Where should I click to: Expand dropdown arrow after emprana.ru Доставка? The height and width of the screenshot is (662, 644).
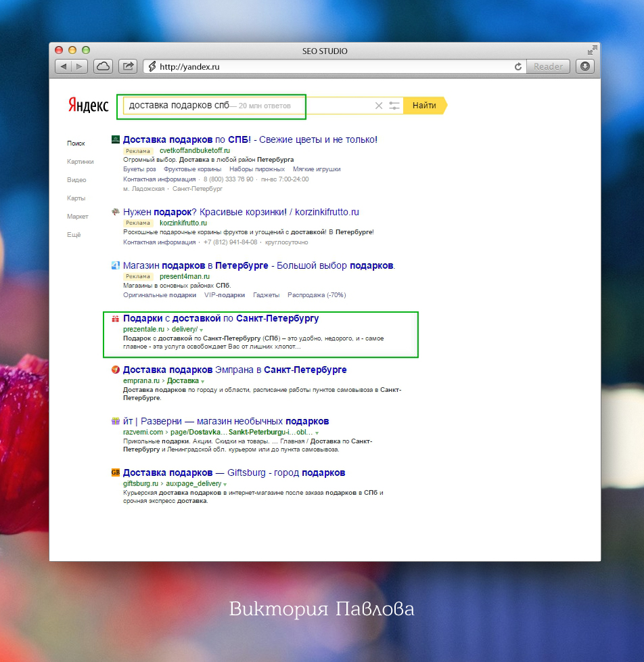click(202, 382)
